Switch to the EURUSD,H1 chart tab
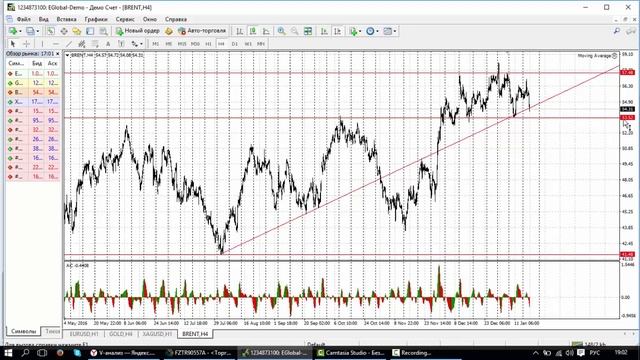Screen dimensions: 640x360 coord(84,334)
